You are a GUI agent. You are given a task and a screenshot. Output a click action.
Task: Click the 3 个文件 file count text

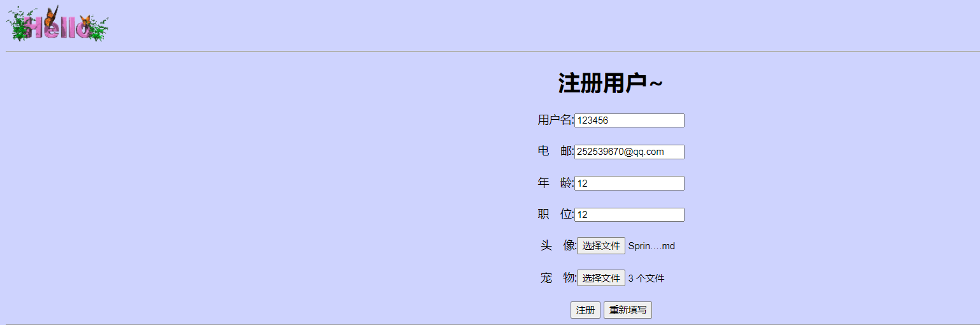point(646,278)
